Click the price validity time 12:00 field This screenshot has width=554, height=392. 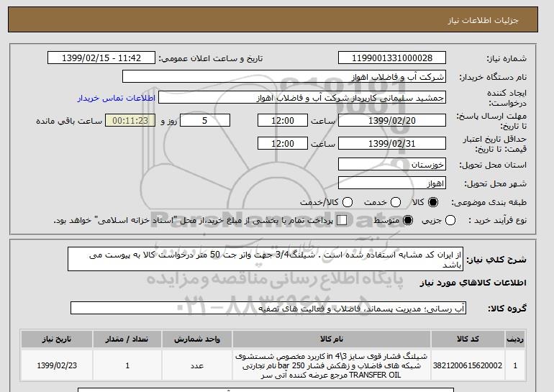[283, 143]
